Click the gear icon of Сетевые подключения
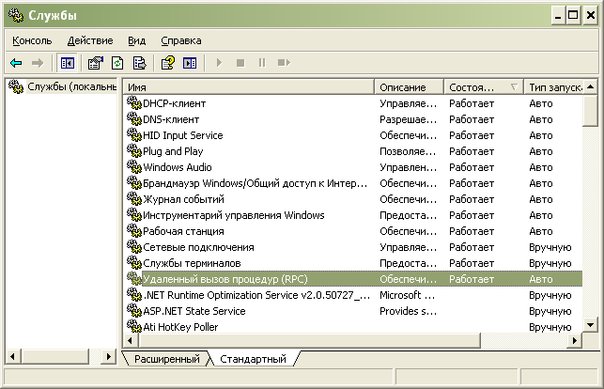The width and height of the screenshot is (604, 389). coord(134,246)
